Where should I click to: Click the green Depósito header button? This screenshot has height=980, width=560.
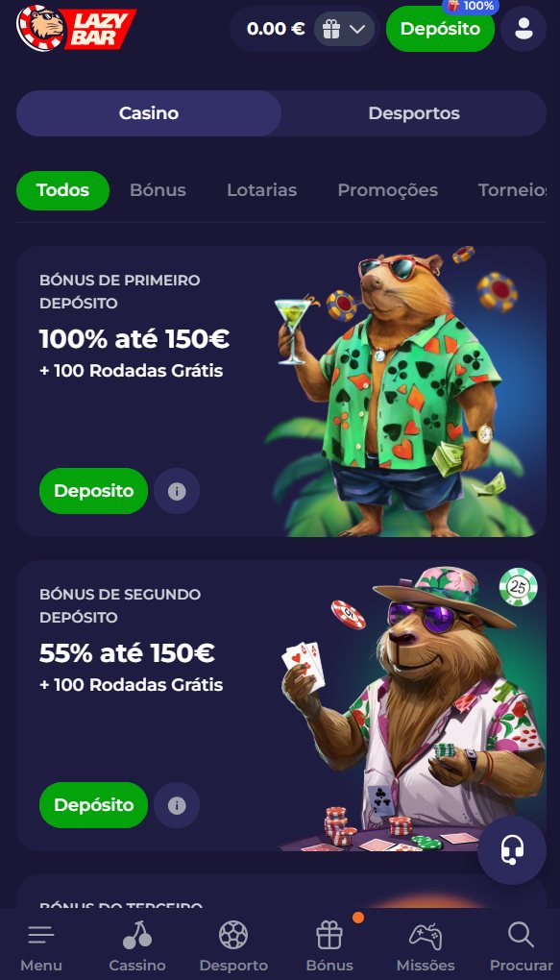tap(440, 29)
